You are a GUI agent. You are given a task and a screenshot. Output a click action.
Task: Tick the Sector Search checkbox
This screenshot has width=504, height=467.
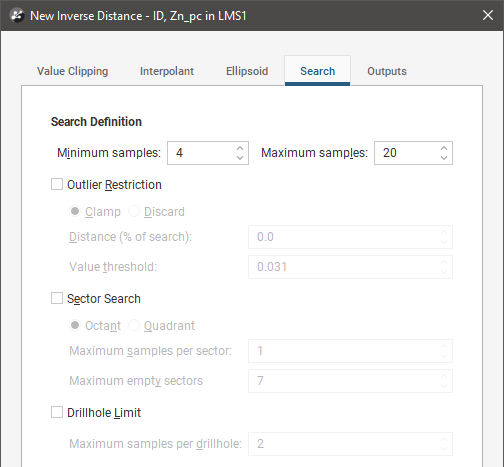click(x=57, y=298)
